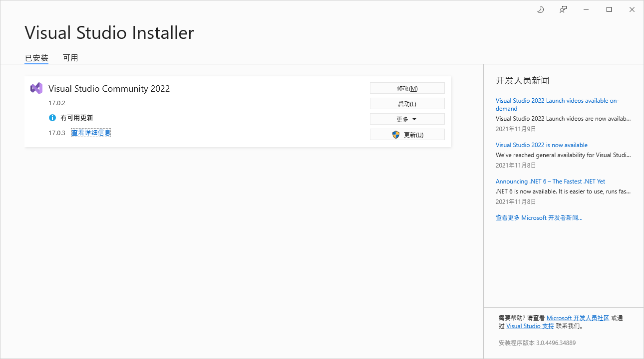The height and width of the screenshot is (359, 644).
Task: Switch to the 已安装 tab
Action: coord(36,58)
